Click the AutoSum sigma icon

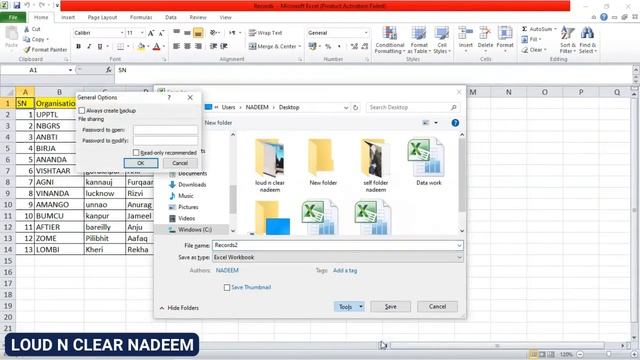[524, 29]
